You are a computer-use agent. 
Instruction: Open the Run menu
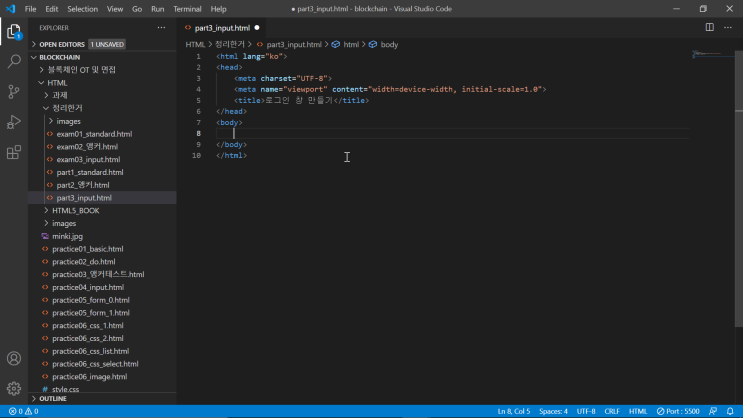[157, 9]
